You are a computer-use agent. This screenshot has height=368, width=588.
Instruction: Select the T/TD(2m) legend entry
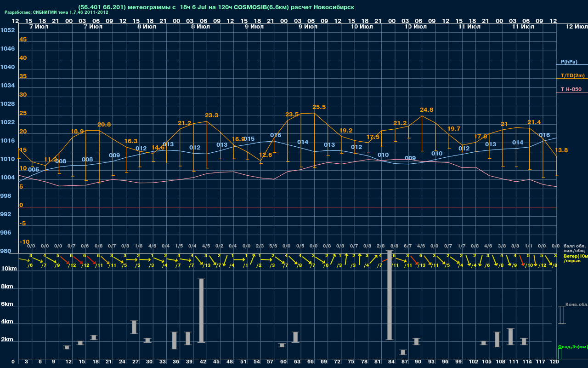(572, 75)
